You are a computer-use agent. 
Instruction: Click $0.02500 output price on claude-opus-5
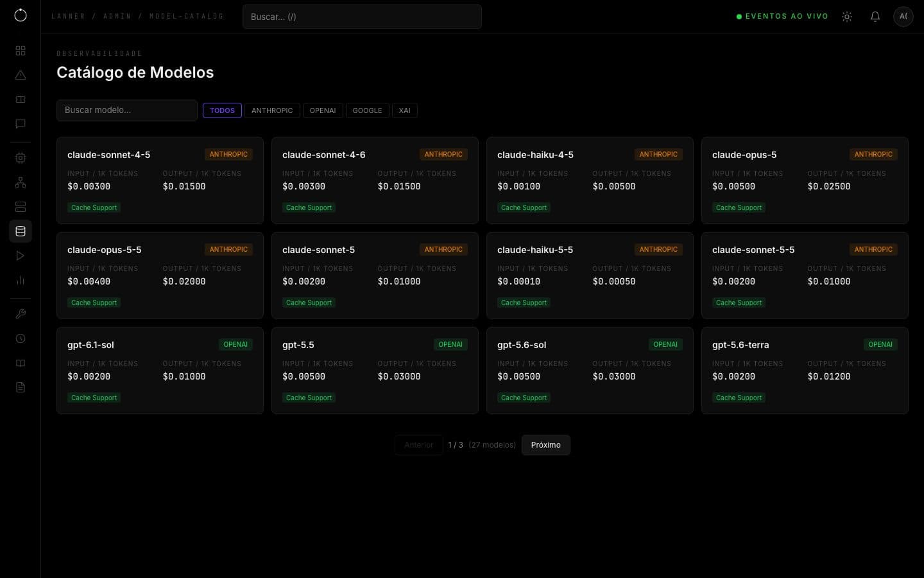(829, 186)
